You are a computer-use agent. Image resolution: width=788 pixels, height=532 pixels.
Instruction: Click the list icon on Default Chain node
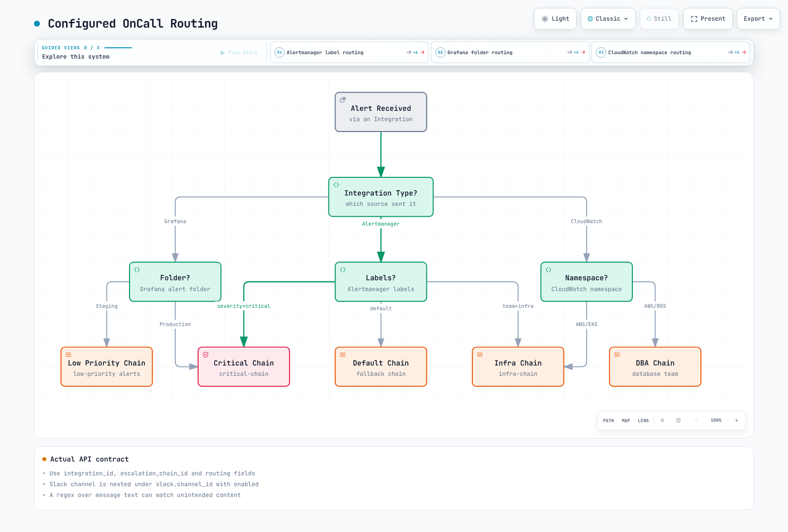(343, 355)
